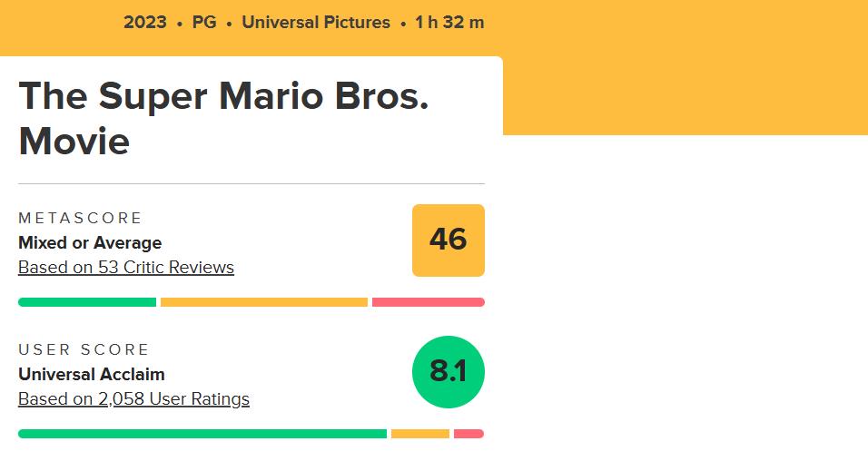Click the divider line below the movie title
The height and width of the screenshot is (461, 868).
[x=252, y=184]
